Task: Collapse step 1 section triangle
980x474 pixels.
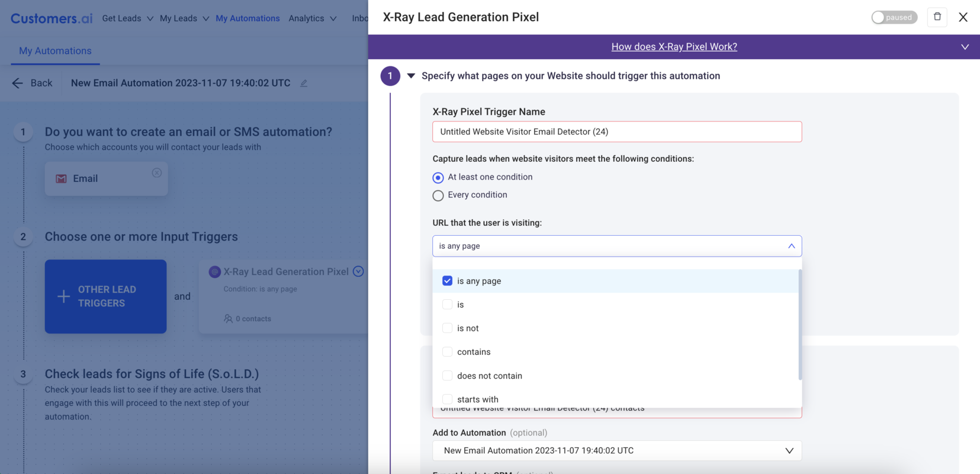Action: click(411, 76)
